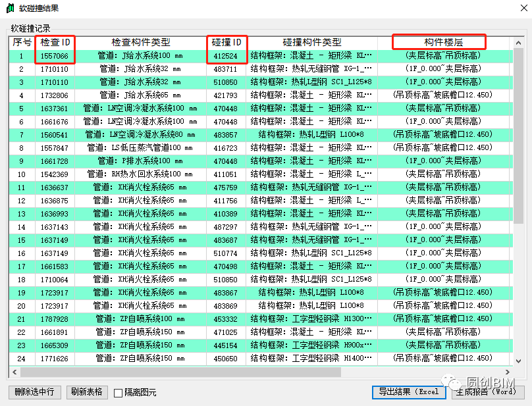Select collision ID 483867 cell
The image size is (532, 406).
pyautogui.click(x=226, y=293)
